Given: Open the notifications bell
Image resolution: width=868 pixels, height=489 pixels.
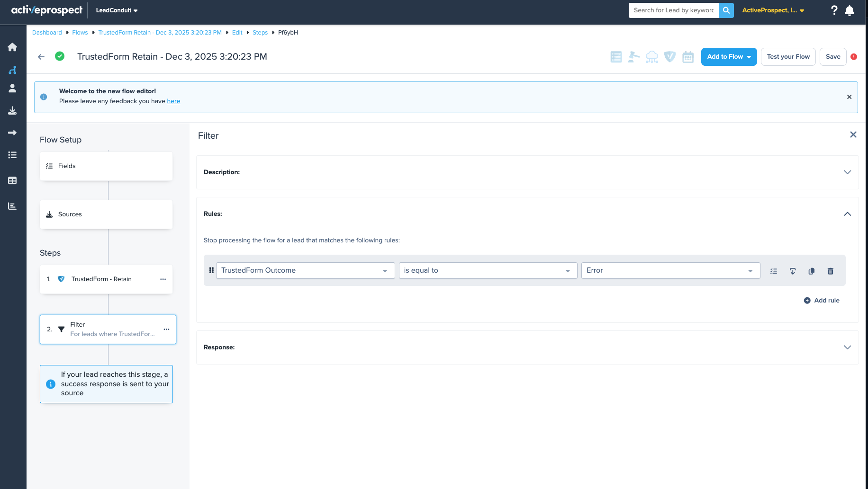Looking at the screenshot, I should point(850,10).
